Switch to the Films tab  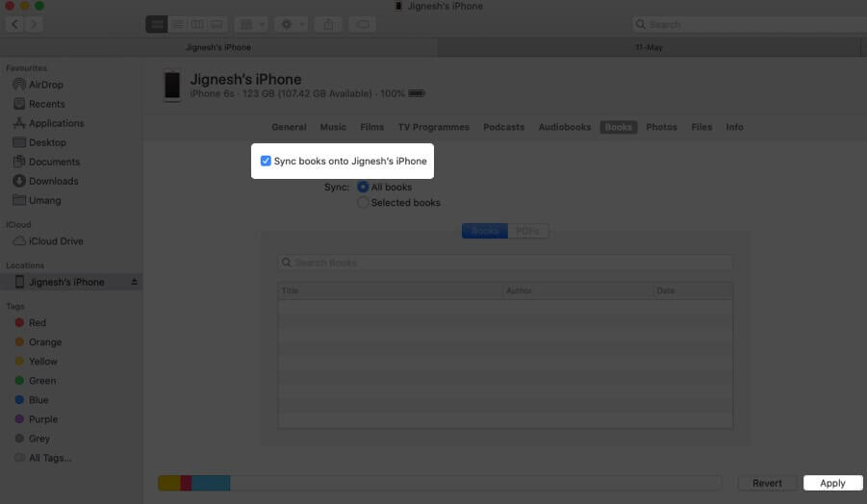(x=372, y=127)
